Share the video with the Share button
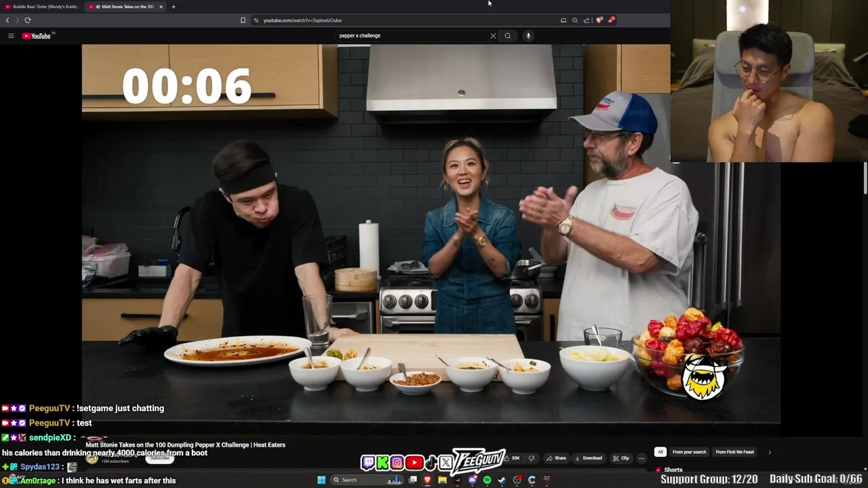The width and height of the screenshot is (868, 488). point(556,458)
